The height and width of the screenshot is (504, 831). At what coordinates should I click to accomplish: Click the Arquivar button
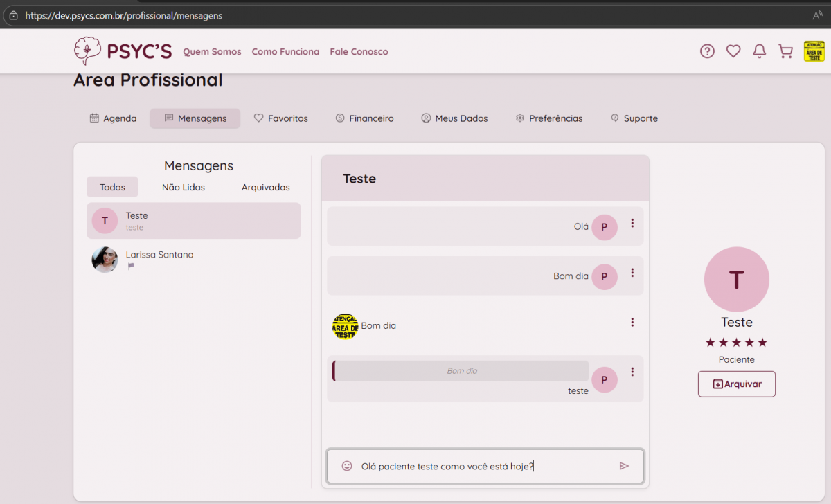coord(736,384)
